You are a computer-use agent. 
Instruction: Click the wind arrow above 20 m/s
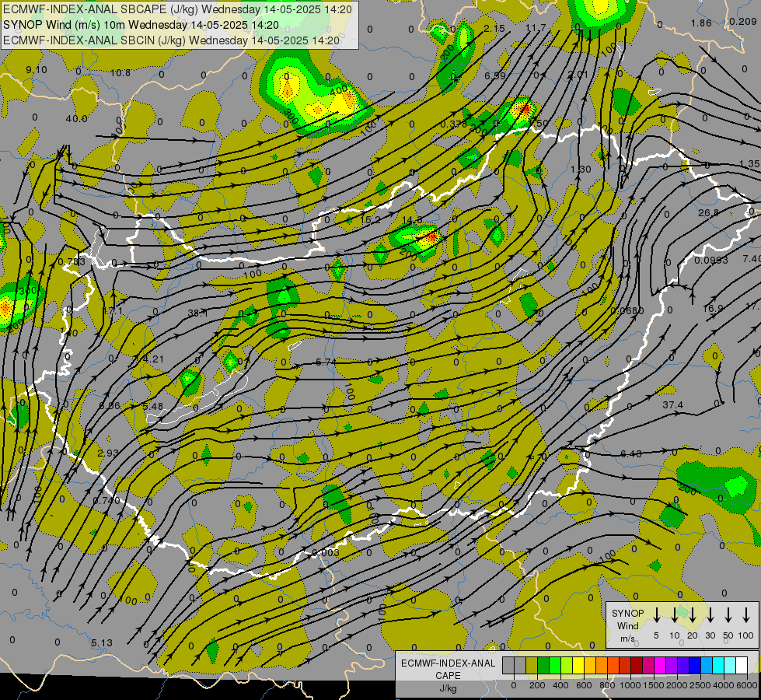click(x=692, y=614)
